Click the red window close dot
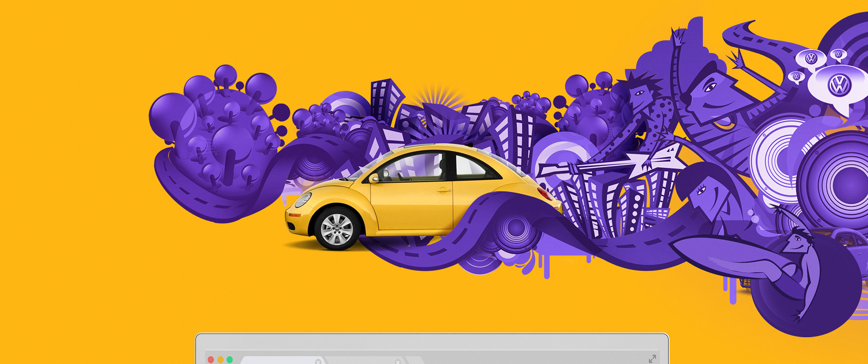The height and width of the screenshot is (364, 868). [x=211, y=359]
